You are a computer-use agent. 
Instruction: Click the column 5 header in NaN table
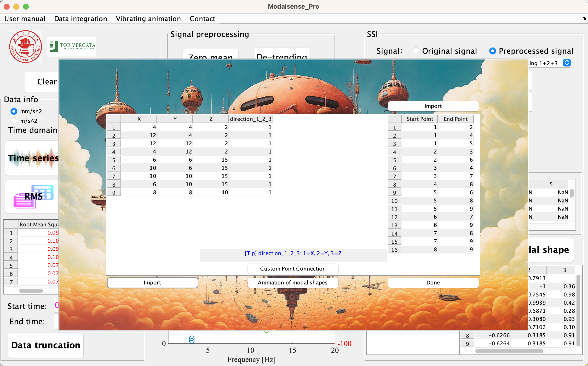pyautogui.click(x=551, y=184)
